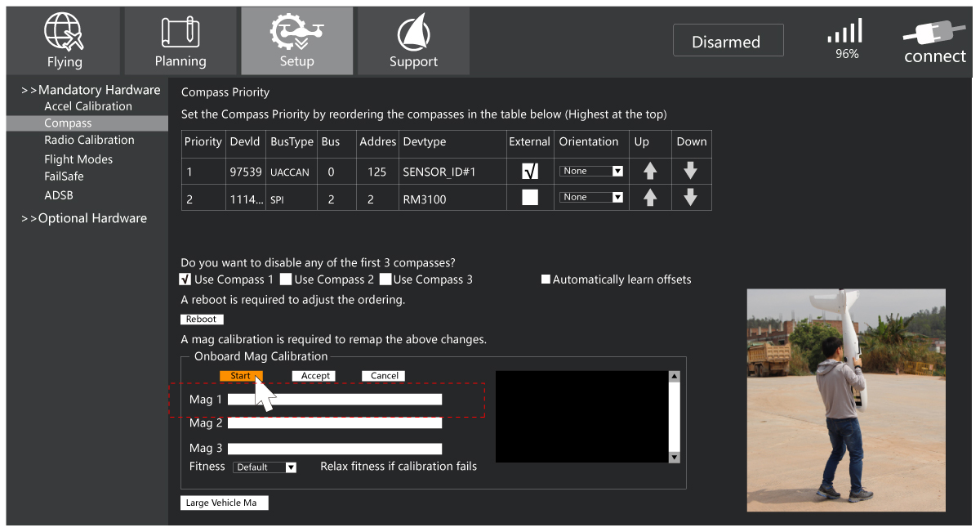Open Orientation dropdown for RM3100 row
The width and height of the screenshot is (980, 532).
[591, 197]
